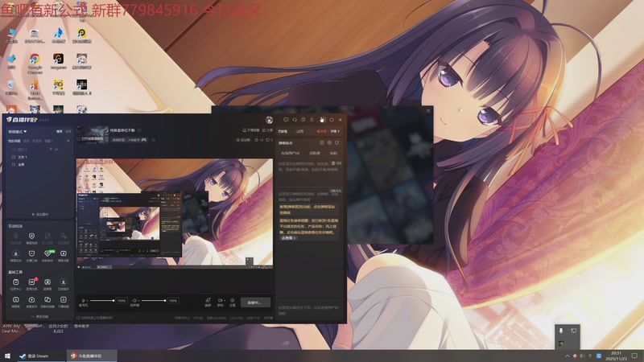Image resolution: width=644 pixels, height=362 pixels.
Task: Open the headset support icon in title bar
Action: coord(295,120)
